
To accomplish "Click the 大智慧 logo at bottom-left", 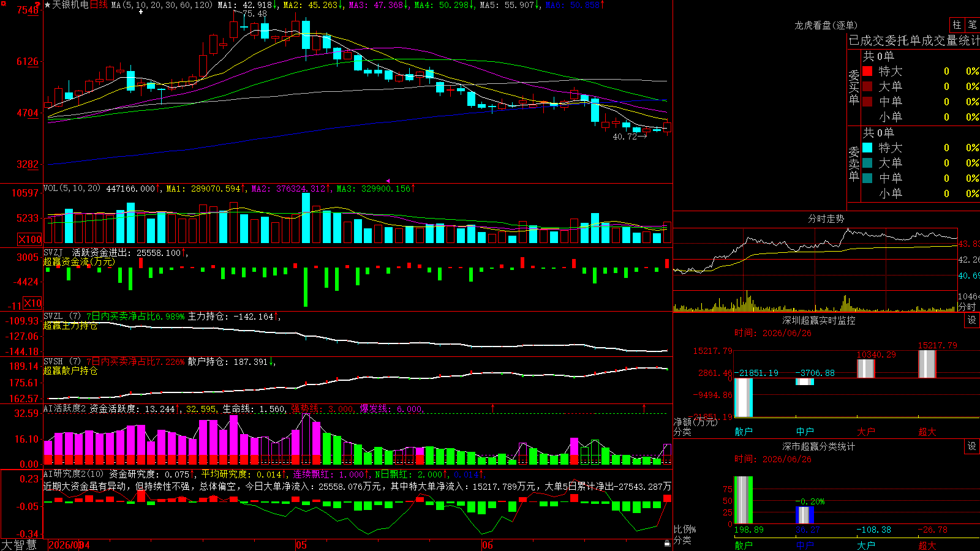I will (x=19, y=544).
